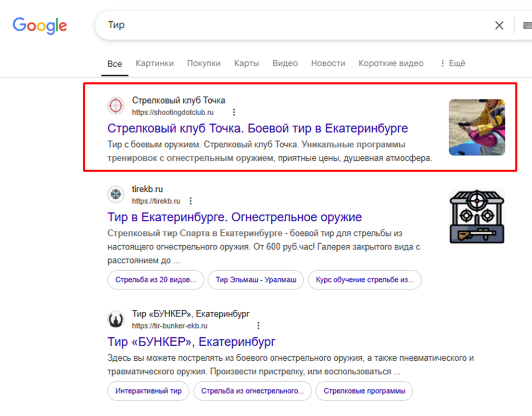The width and height of the screenshot is (532, 416).
Task: Open "Тир в Екатеринбурге. Огнестрельное оружие" link
Action: coord(234,217)
